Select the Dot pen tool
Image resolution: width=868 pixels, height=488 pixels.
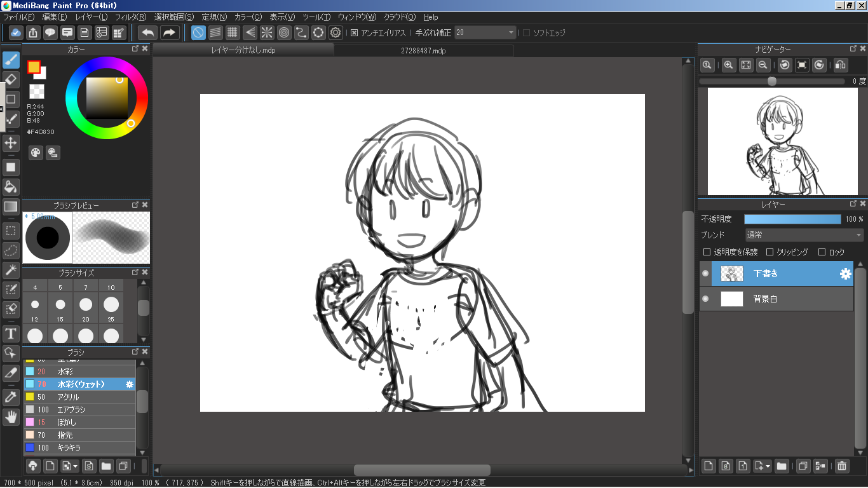[11, 119]
